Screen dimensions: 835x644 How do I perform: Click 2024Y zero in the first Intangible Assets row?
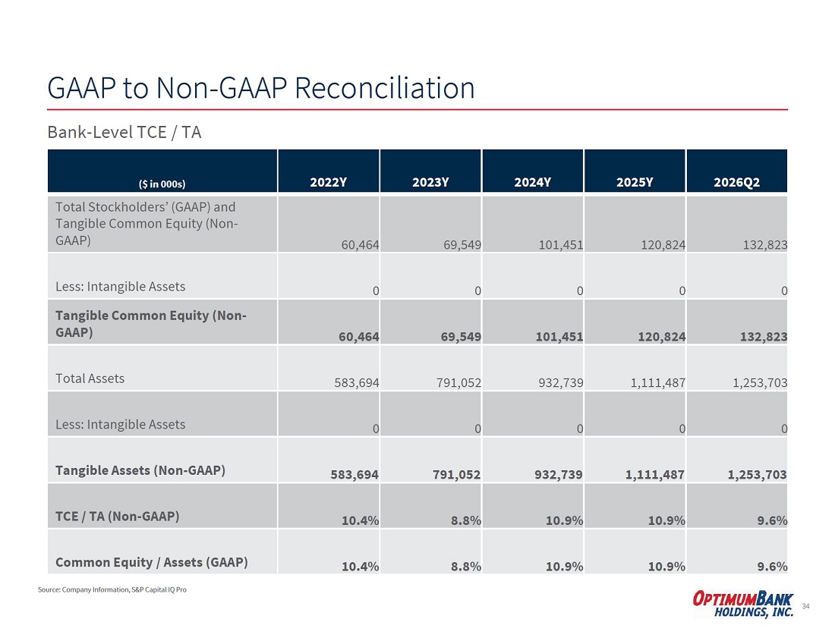point(580,291)
